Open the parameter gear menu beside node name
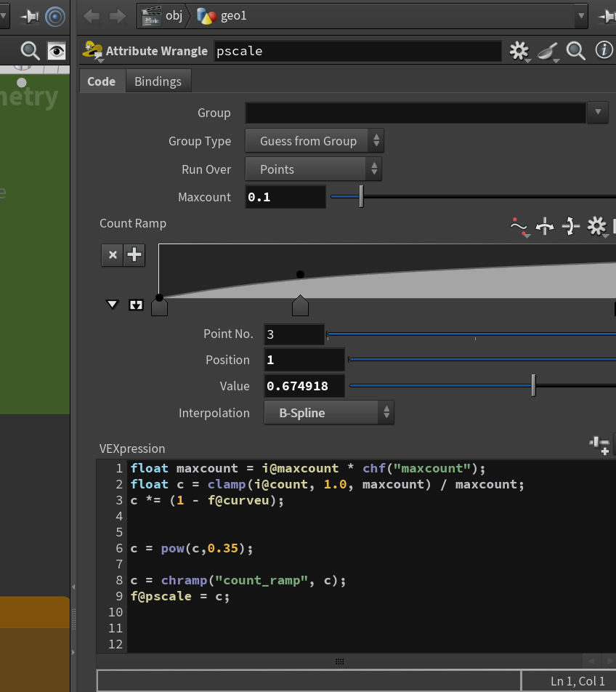 519,51
